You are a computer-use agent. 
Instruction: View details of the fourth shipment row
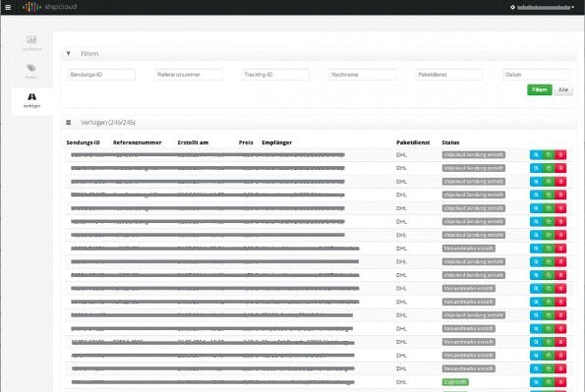536,196
